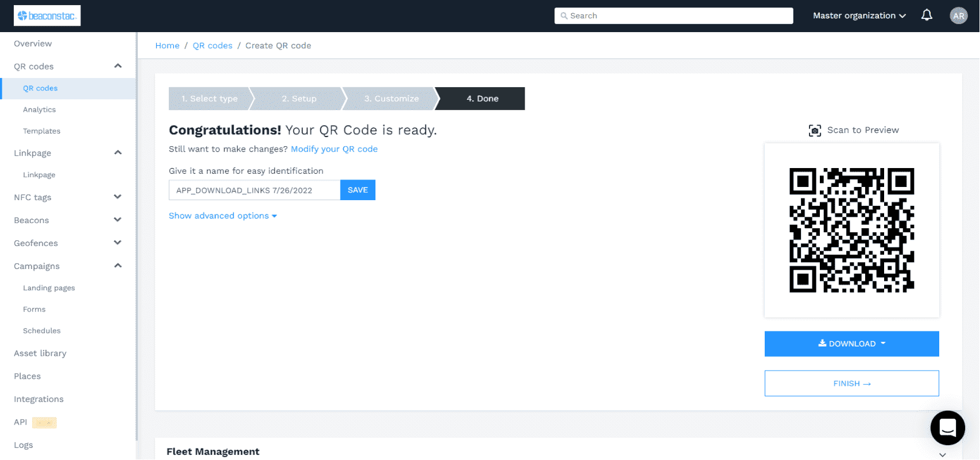Open Integrations in the sidebar
This screenshot has width=980, height=460.
point(38,399)
